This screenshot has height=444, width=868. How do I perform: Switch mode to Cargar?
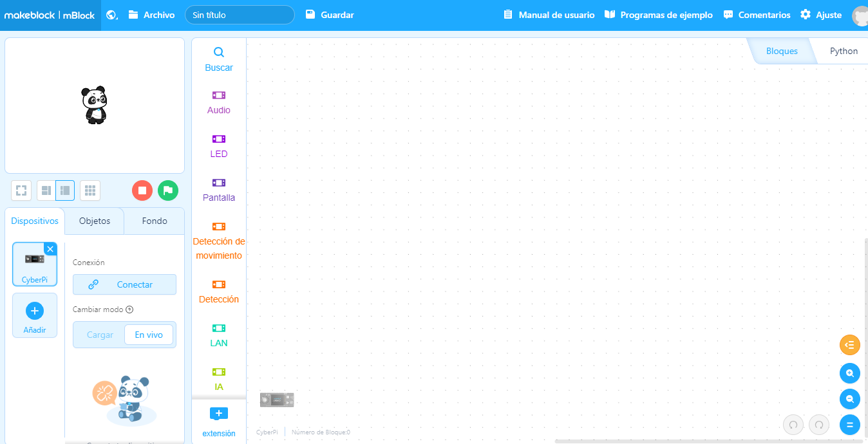(100, 335)
